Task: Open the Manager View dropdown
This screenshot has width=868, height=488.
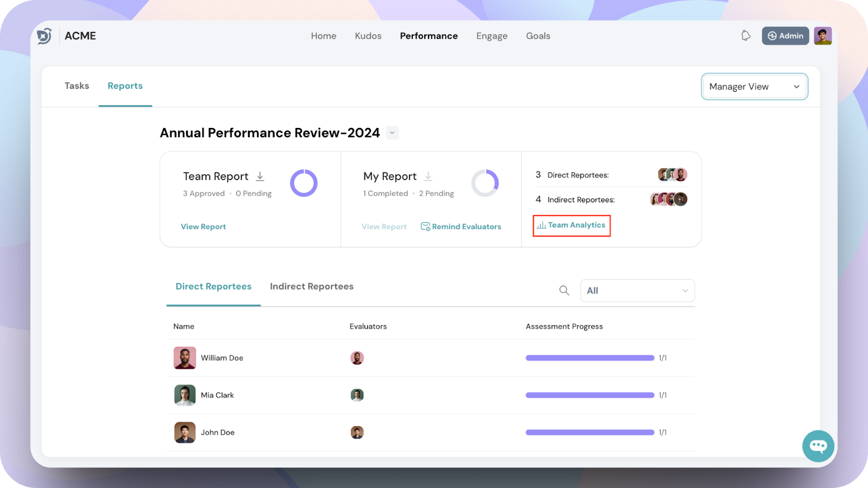Action: coord(755,87)
